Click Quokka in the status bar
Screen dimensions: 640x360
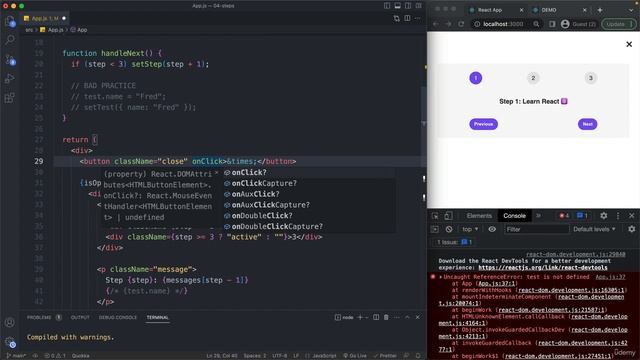tap(80, 356)
